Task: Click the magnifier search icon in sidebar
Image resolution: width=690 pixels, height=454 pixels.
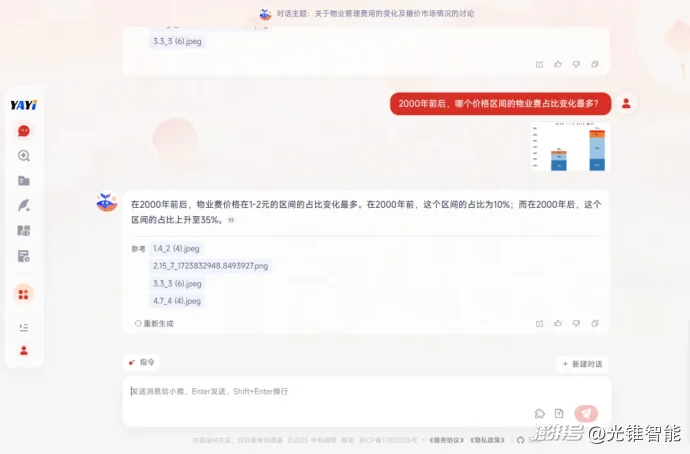Action: click(x=24, y=156)
